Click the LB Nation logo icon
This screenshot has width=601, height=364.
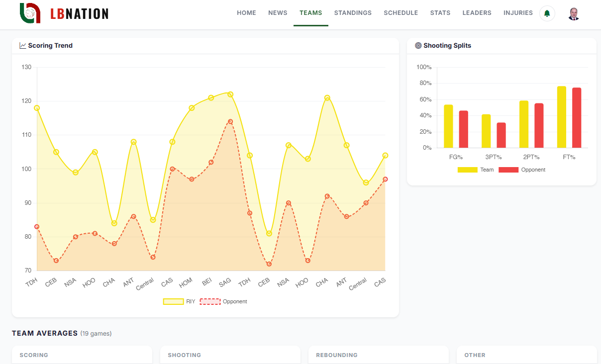30,13
